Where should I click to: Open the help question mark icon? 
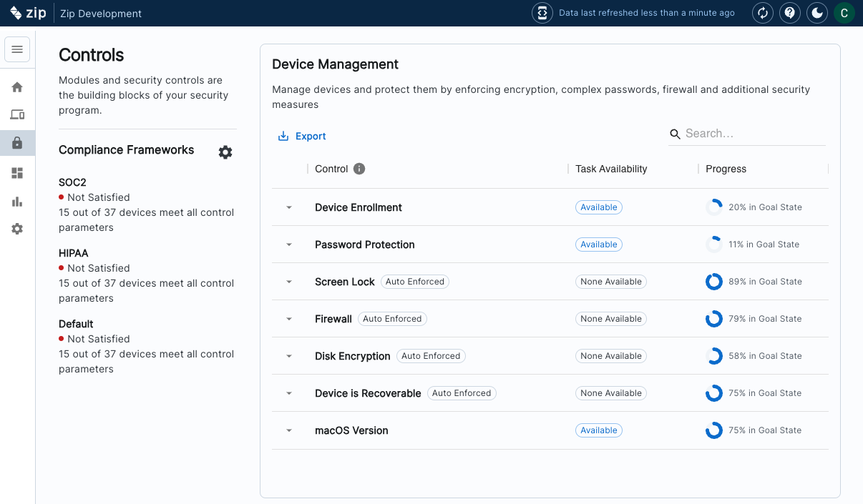[x=790, y=13]
